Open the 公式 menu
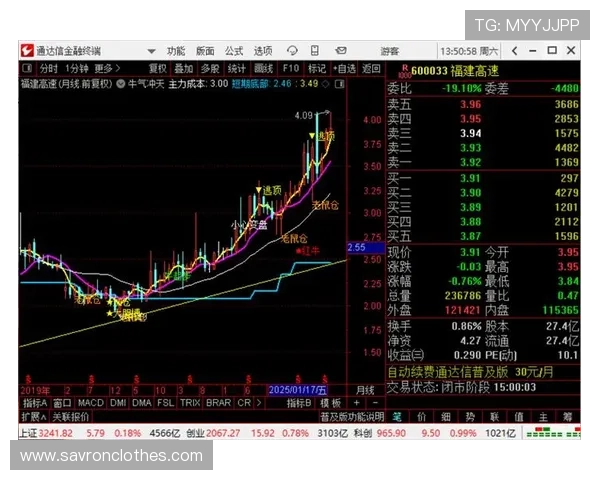Viewport: 600px width, 480px height. [233, 51]
